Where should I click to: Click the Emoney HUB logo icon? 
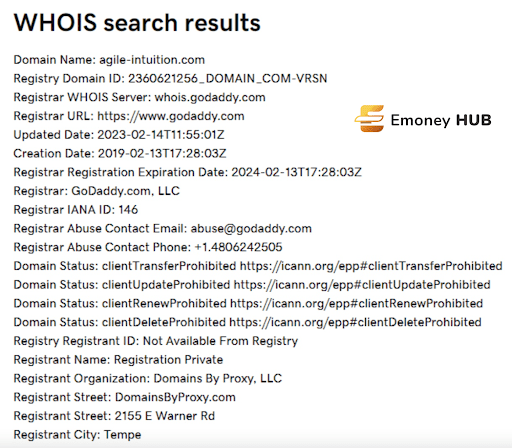click(x=369, y=119)
